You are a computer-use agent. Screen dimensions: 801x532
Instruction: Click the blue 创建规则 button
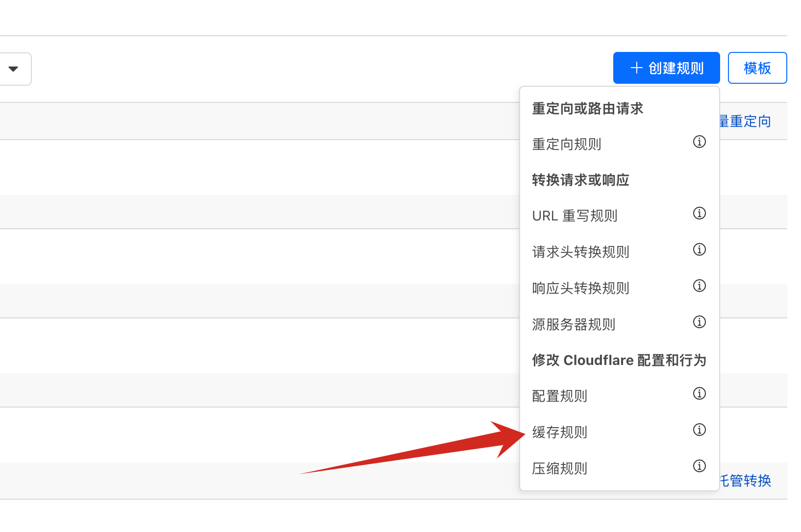click(x=666, y=68)
